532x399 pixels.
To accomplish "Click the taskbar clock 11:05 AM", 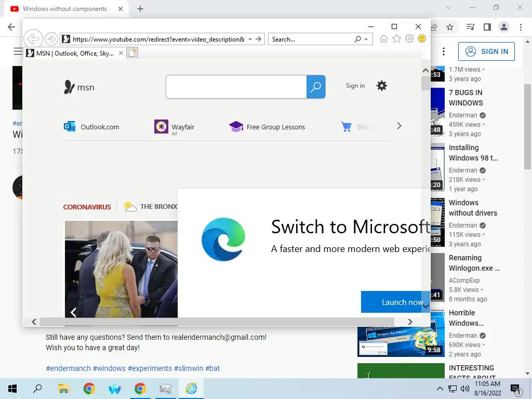I will tap(487, 384).
